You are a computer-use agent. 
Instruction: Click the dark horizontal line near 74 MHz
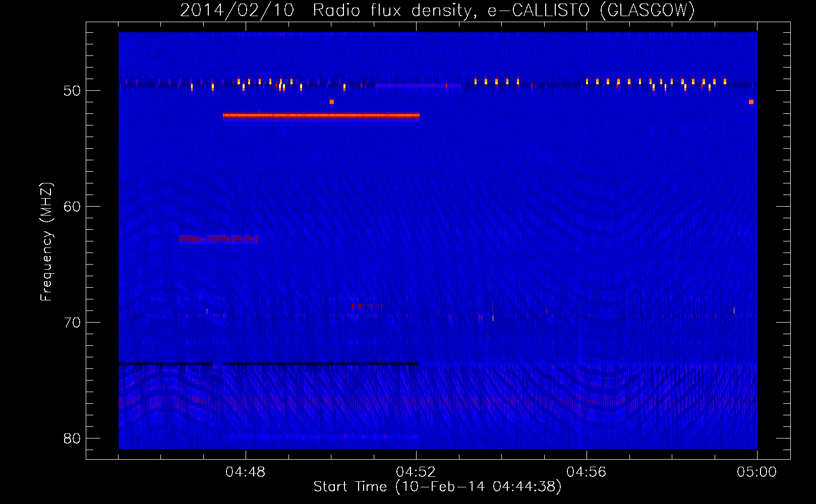tap(269, 364)
